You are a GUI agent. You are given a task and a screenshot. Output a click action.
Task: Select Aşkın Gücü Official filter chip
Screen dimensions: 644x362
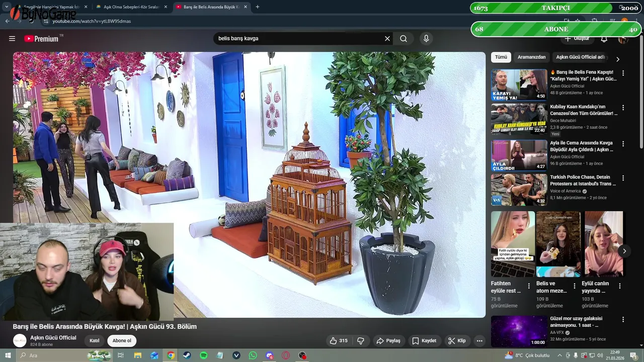coord(581,57)
